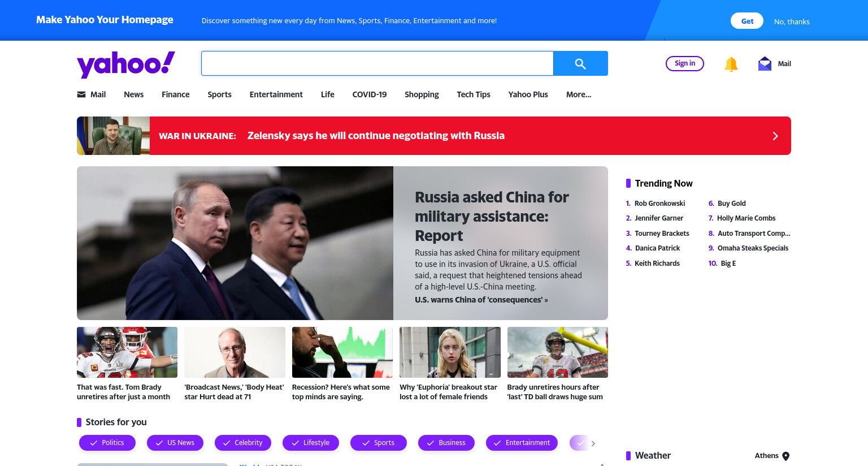The height and width of the screenshot is (466, 868).
Task: Toggle the Sports topic filter
Action: tap(379, 443)
